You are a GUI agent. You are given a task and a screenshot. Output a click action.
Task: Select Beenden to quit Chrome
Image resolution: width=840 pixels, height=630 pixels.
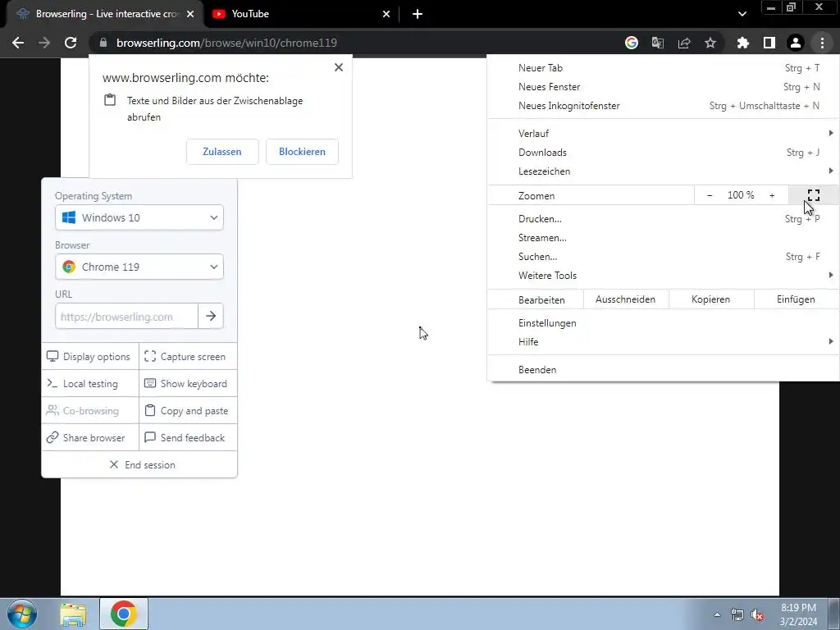click(x=663, y=370)
